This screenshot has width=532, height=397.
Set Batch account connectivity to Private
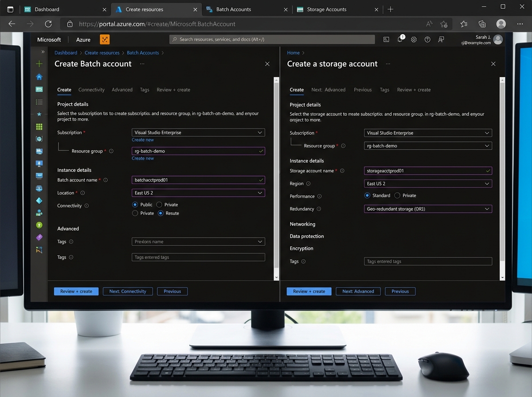click(159, 205)
